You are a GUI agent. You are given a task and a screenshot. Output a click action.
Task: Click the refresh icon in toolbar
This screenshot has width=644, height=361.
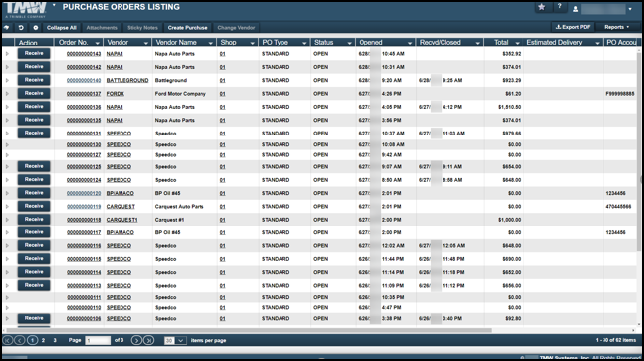point(21,27)
